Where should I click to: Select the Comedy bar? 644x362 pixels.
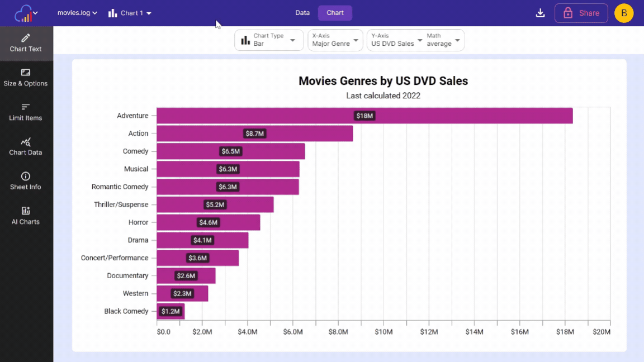231,151
